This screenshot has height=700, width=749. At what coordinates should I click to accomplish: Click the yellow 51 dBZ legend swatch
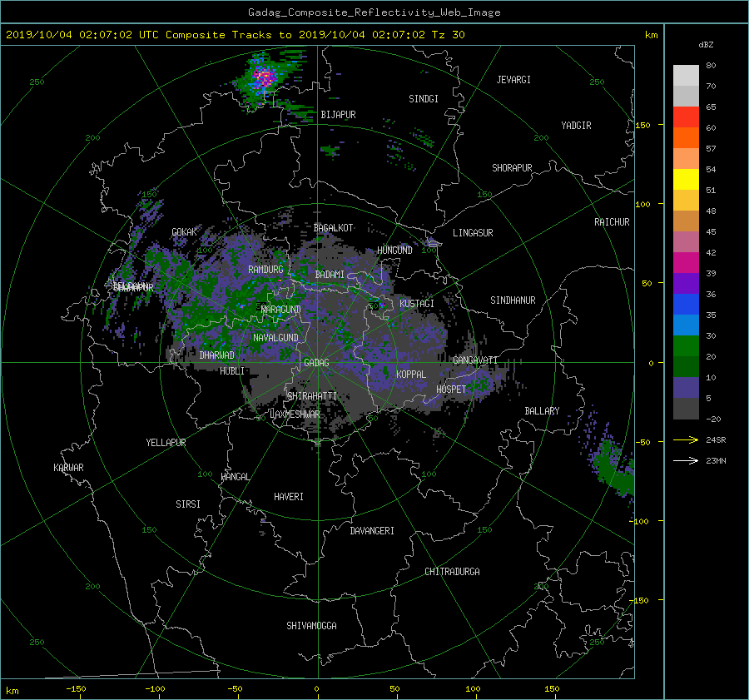686,180
